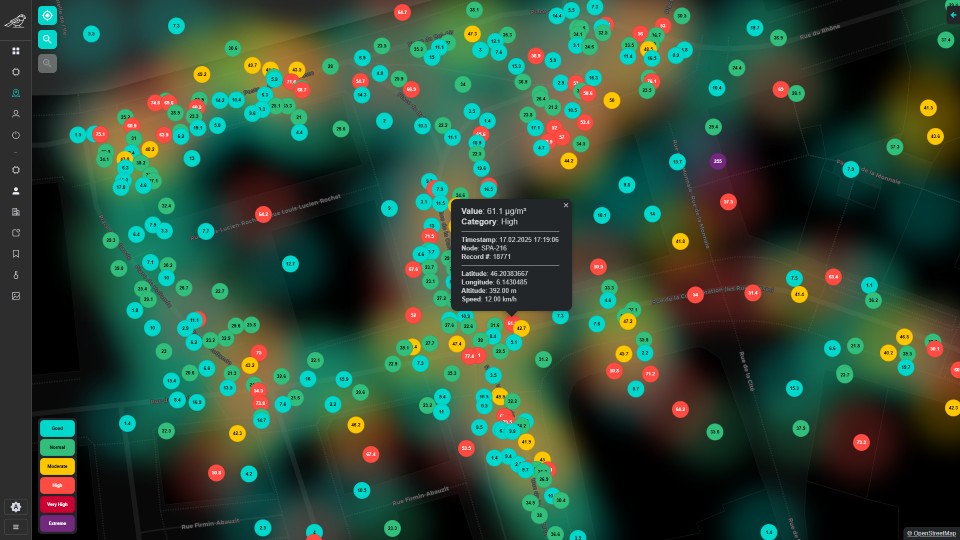Viewport: 960px width, 540px height.
Task: Open the bookmark icon in the sidebar
Action: tap(15, 254)
